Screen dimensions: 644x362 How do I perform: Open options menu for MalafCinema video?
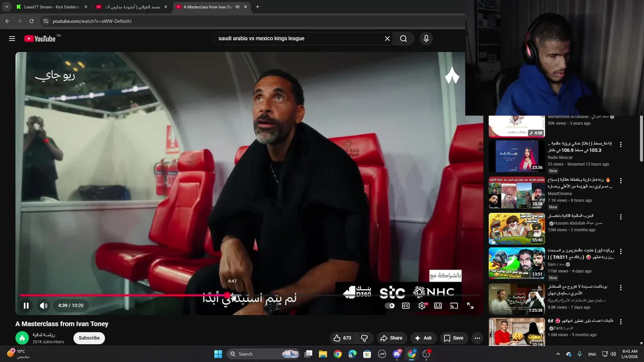pos(620,180)
